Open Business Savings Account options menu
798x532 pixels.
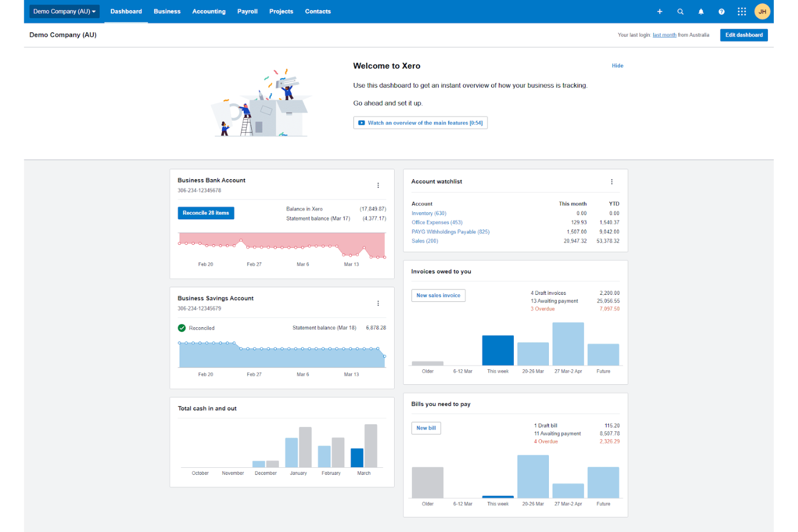[x=378, y=303]
